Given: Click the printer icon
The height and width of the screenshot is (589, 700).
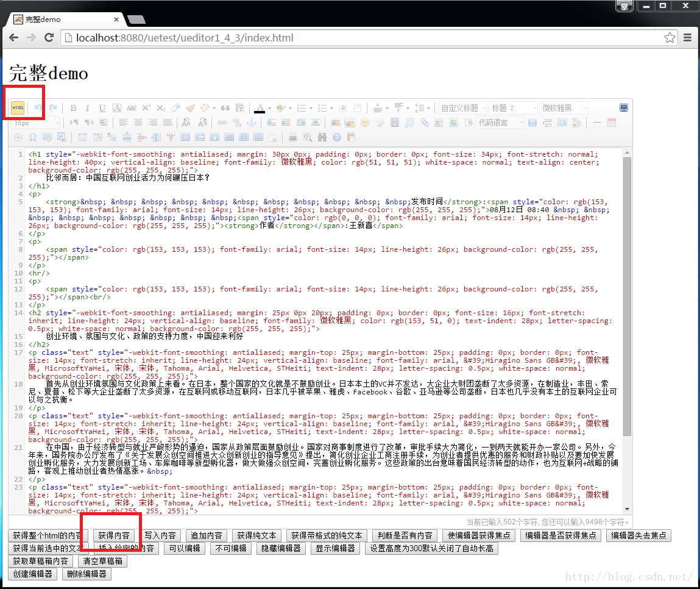Looking at the screenshot, I should (x=293, y=137).
